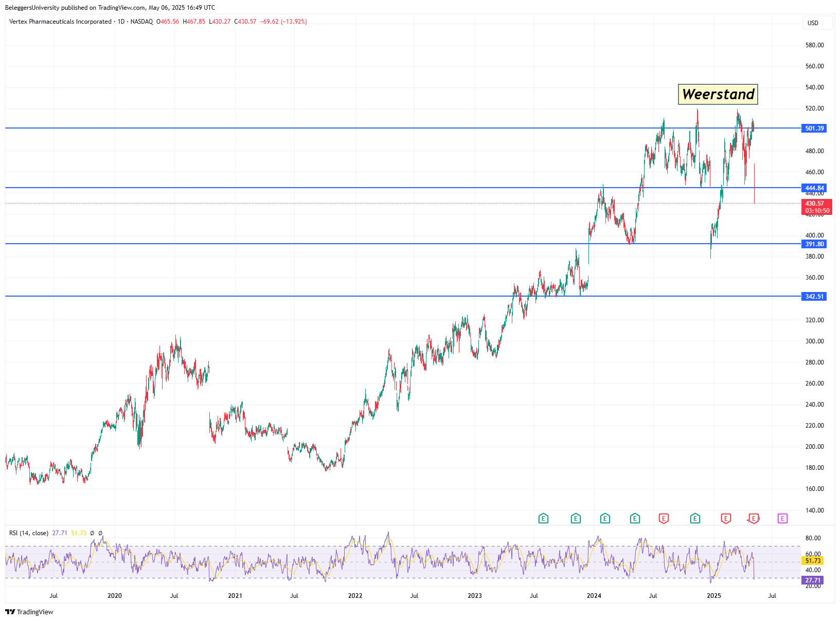Select the 501.39 horizontal line price label
840x621 pixels.
(x=814, y=129)
